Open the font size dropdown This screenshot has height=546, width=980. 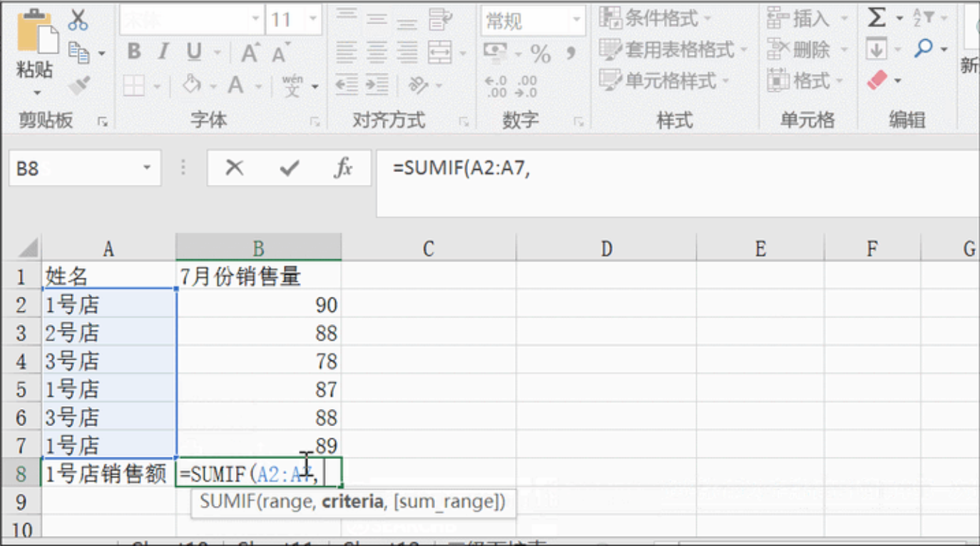pyautogui.click(x=312, y=17)
